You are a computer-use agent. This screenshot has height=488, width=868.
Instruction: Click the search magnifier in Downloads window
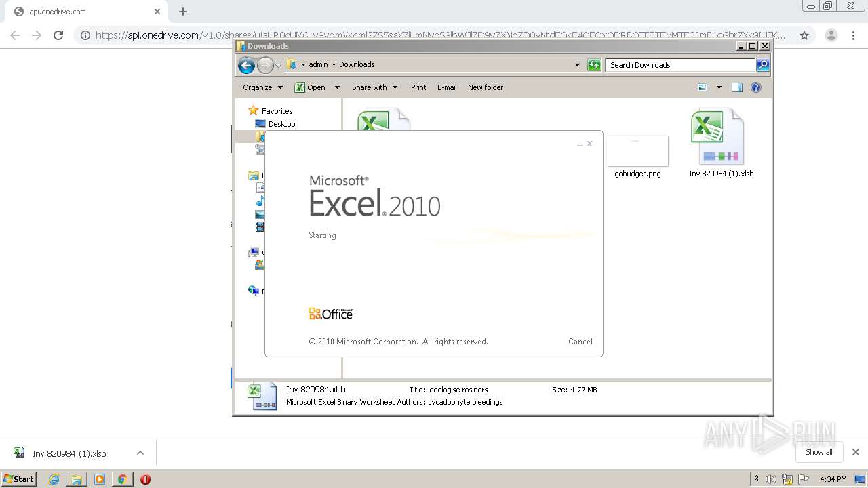click(763, 65)
